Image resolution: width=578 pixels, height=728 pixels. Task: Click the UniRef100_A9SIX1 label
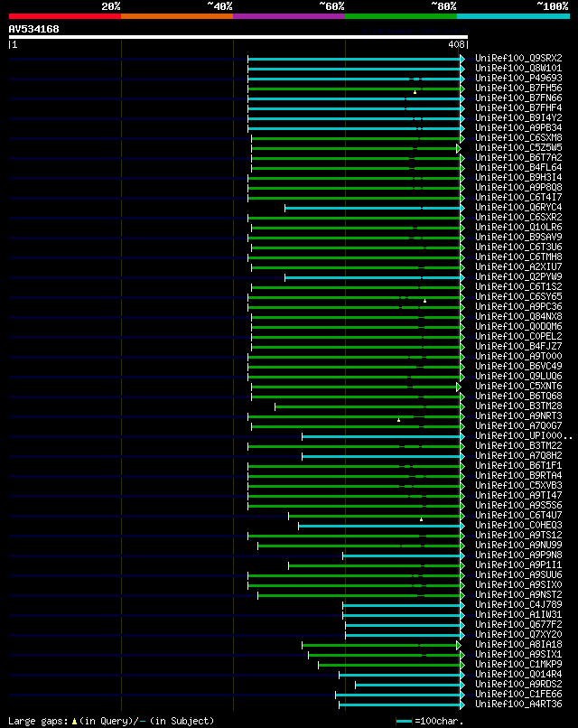[518, 654]
